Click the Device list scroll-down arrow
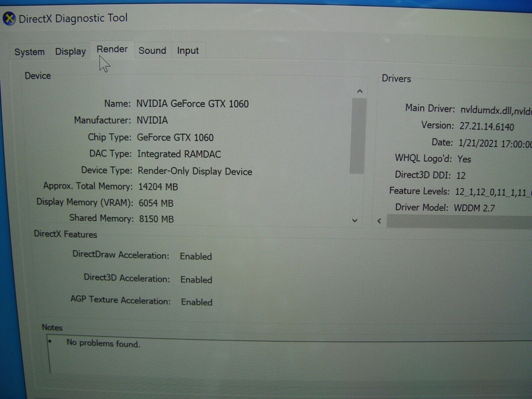The width and height of the screenshot is (532, 399). click(355, 220)
